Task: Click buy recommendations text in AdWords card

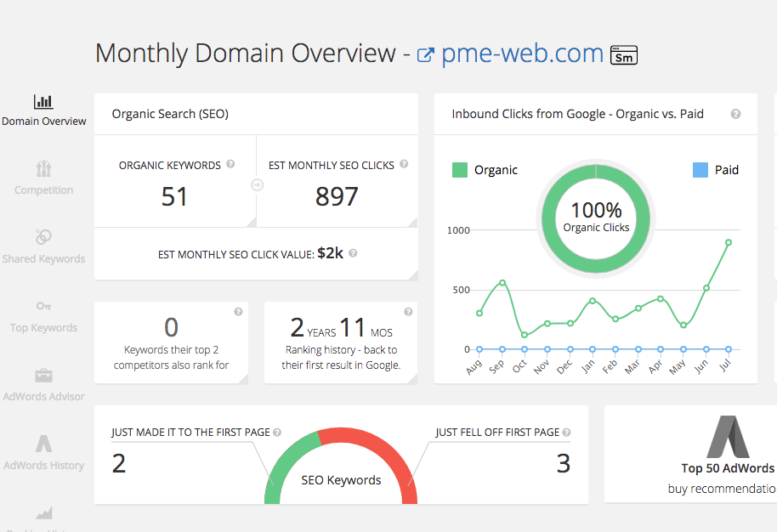Action: pos(722,489)
